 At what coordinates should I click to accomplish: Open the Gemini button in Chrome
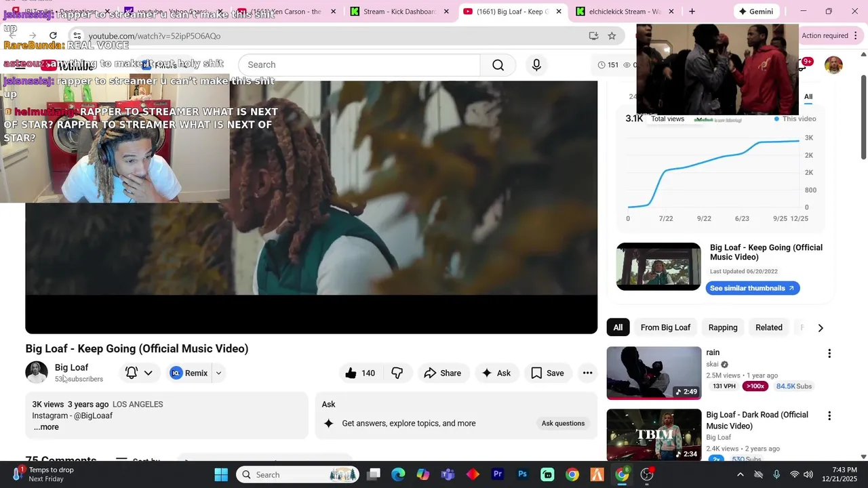757,12
